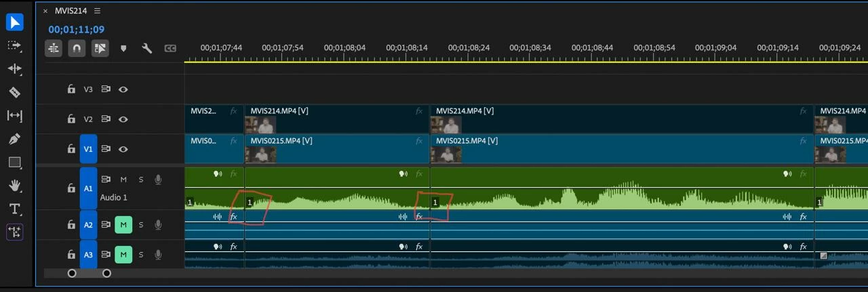This screenshot has width=868, height=292.
Task: Unmute track A2 green M button
Action: click(123, 224)
